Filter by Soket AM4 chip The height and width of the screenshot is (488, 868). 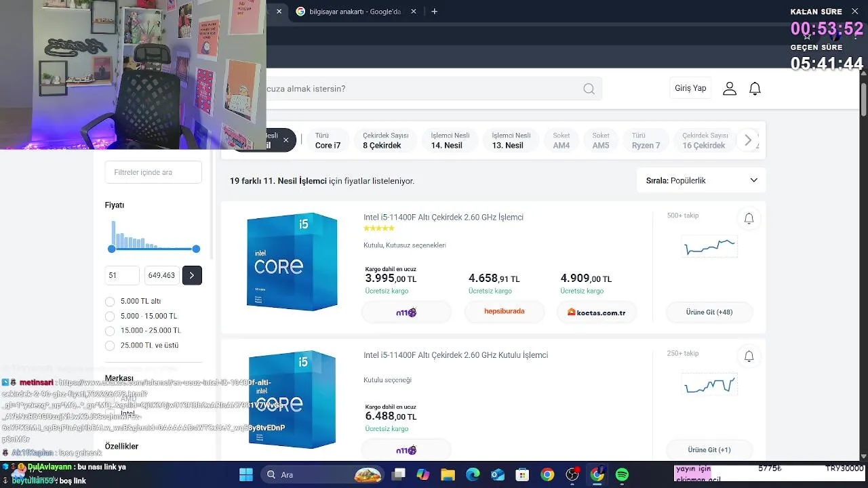tap(561, 140)
